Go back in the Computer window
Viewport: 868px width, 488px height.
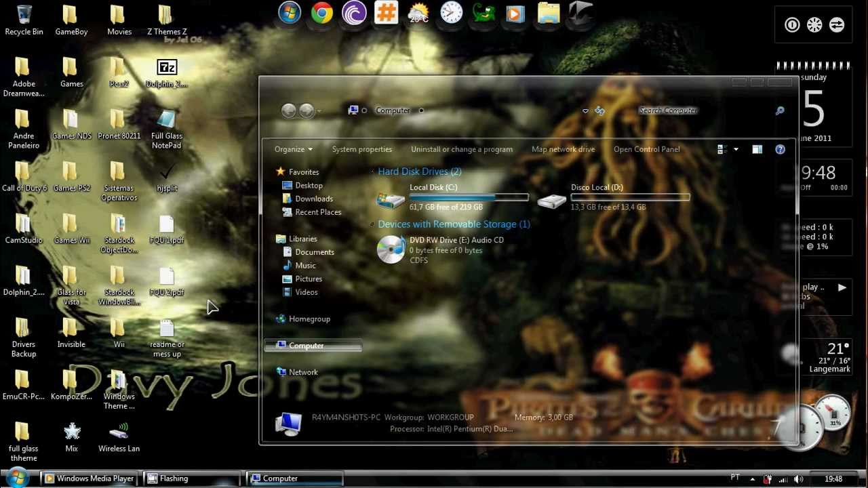point(289,110)
